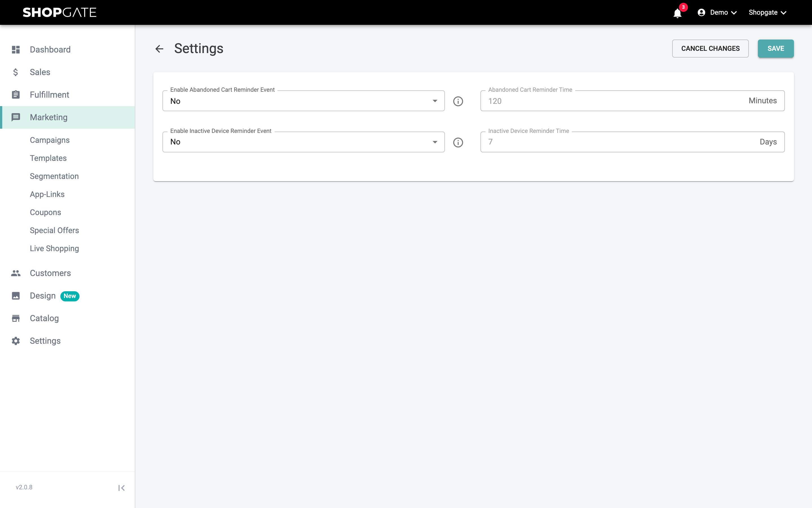812x508 pixels.
Task: Click the version text v2.0.8
Action: [24, 487]
